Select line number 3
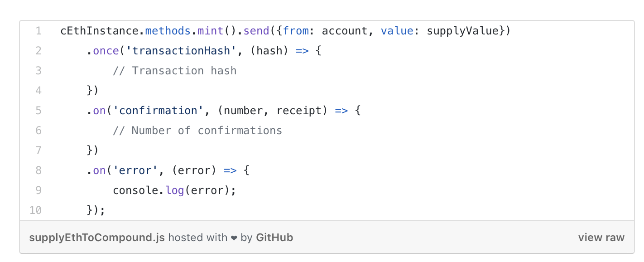644x262 pixels. (x=38, y=71)
